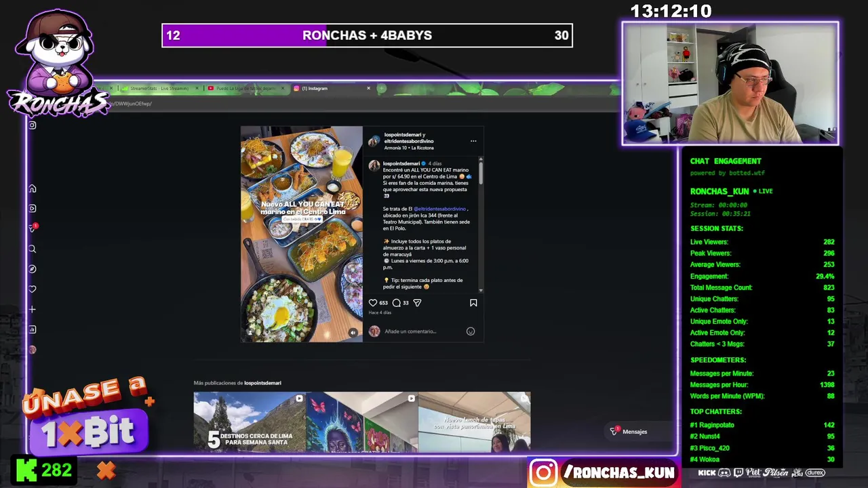The width and height of the screenshot is (868, 488).
Task: Click the #2 Nunst4 top chatter row
Action: click(x=762, y=436)
